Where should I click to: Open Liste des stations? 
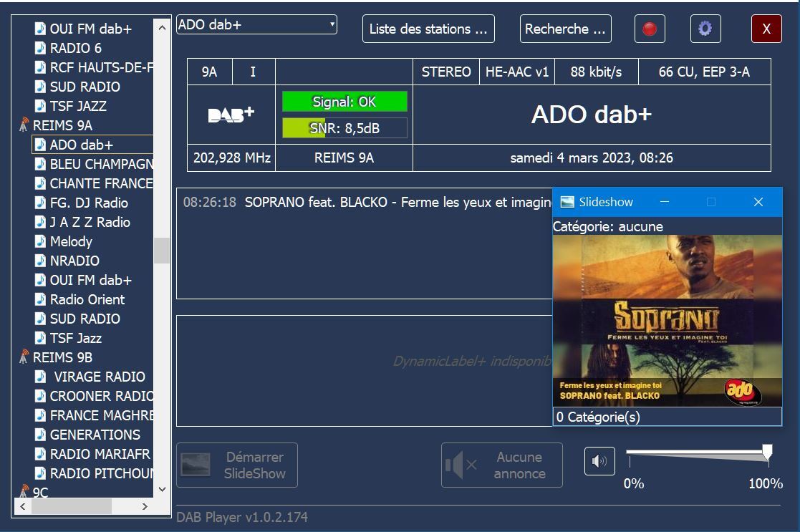[x=428, y=29]
